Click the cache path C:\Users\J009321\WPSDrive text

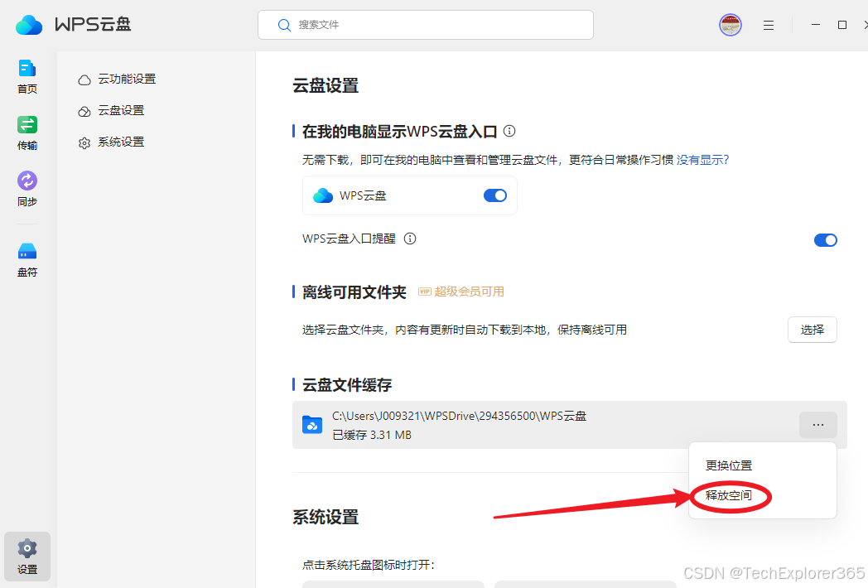459,416
